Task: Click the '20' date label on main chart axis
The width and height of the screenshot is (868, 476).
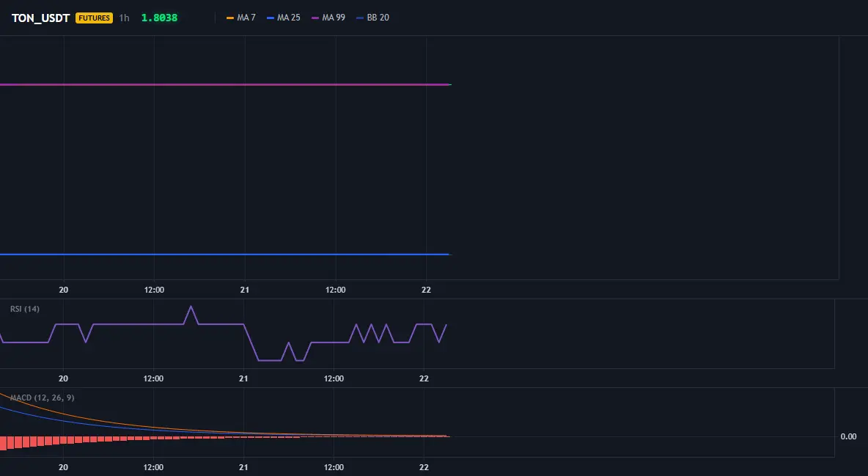Action: tap(64, 290)
